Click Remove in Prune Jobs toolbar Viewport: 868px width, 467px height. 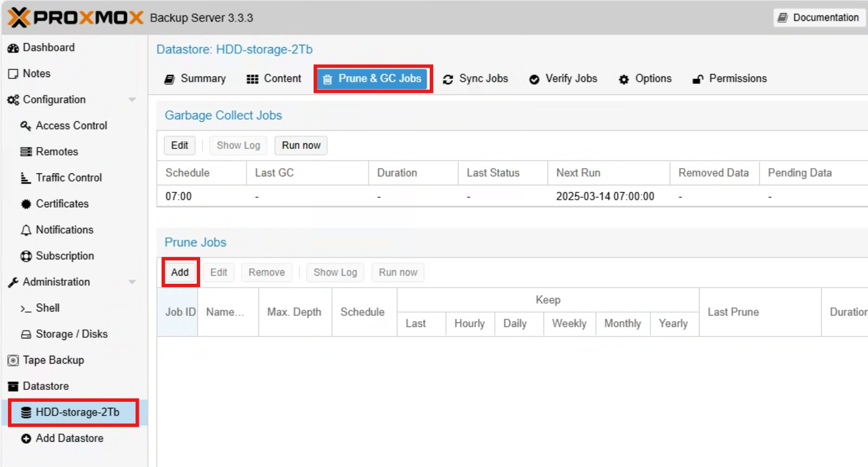(267, 272)
